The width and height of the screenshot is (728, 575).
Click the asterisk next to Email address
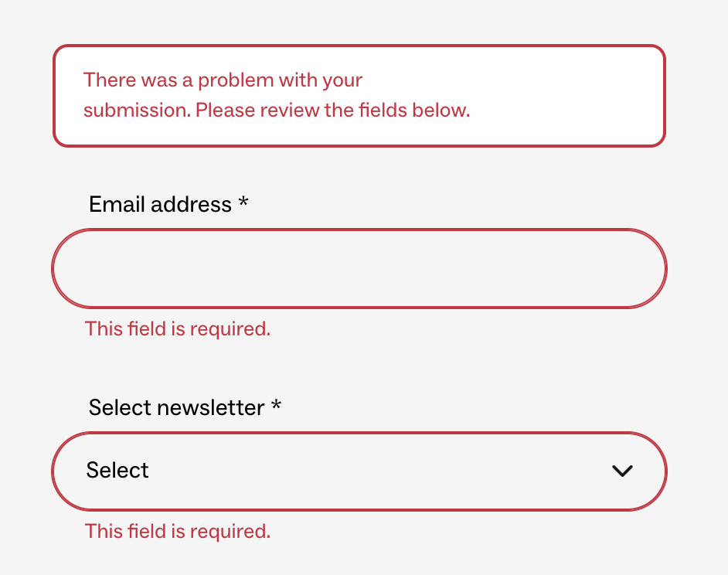(243, 202)
